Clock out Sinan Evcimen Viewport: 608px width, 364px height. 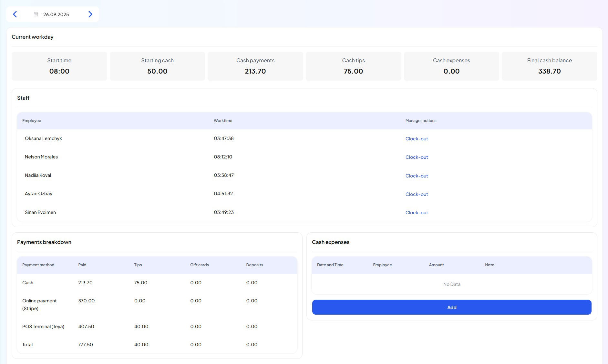point(417,213)
